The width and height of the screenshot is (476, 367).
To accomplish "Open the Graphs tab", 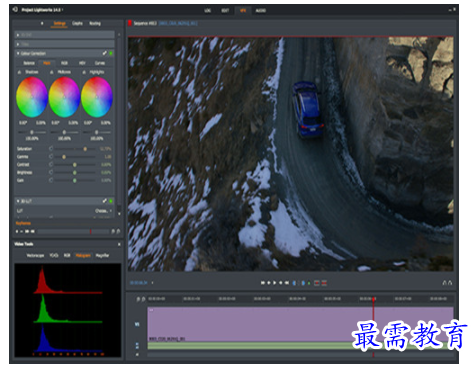I will click(x=77, y=23).
